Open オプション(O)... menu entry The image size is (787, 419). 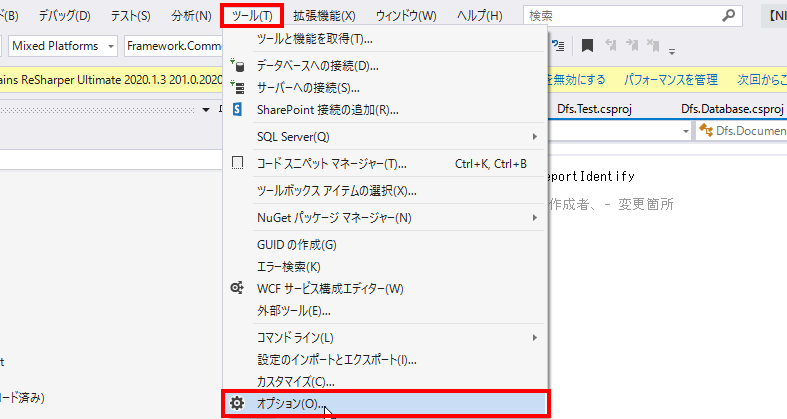[x=385, y=403]
